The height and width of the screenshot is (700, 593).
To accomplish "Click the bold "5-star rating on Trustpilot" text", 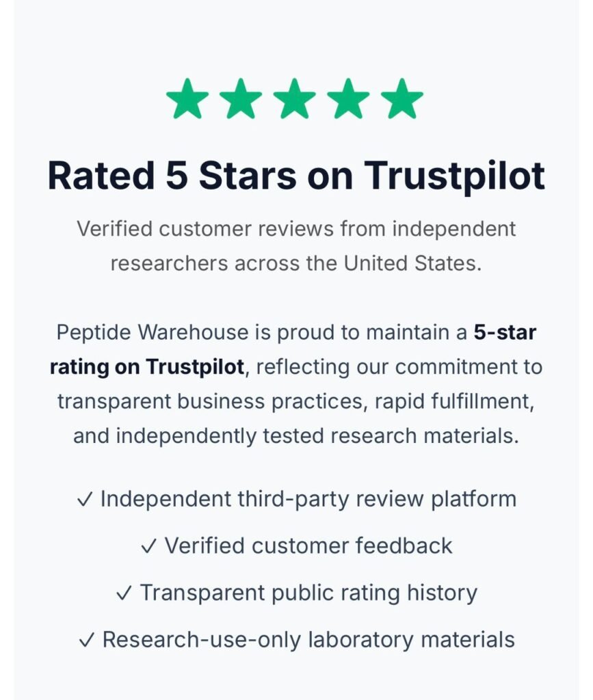I will (x=147, y=367).
